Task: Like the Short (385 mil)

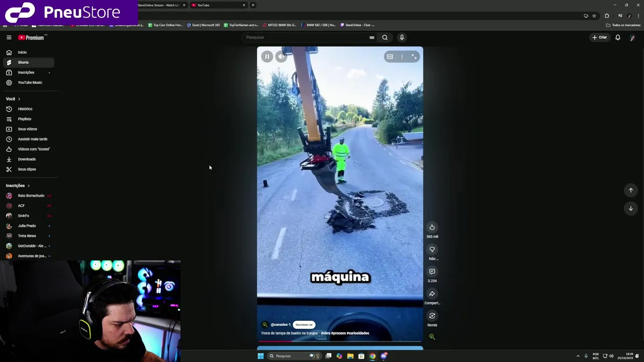Action: coord(432,227)
